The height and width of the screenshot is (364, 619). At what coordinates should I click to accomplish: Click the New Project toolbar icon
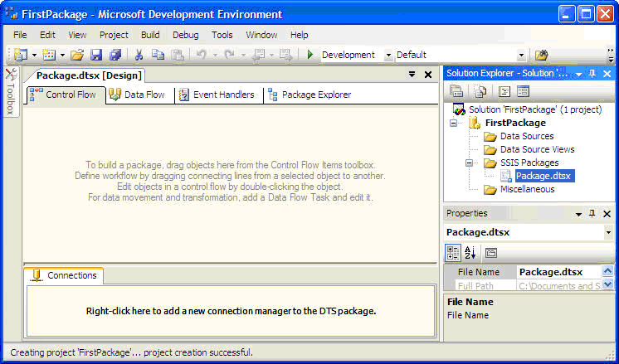coord(20,55)
